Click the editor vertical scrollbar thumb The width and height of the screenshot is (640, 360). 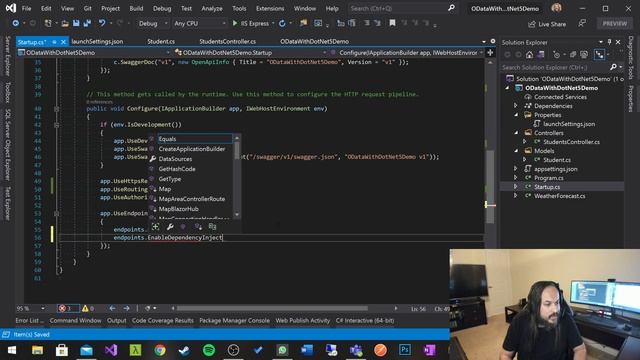490,187
